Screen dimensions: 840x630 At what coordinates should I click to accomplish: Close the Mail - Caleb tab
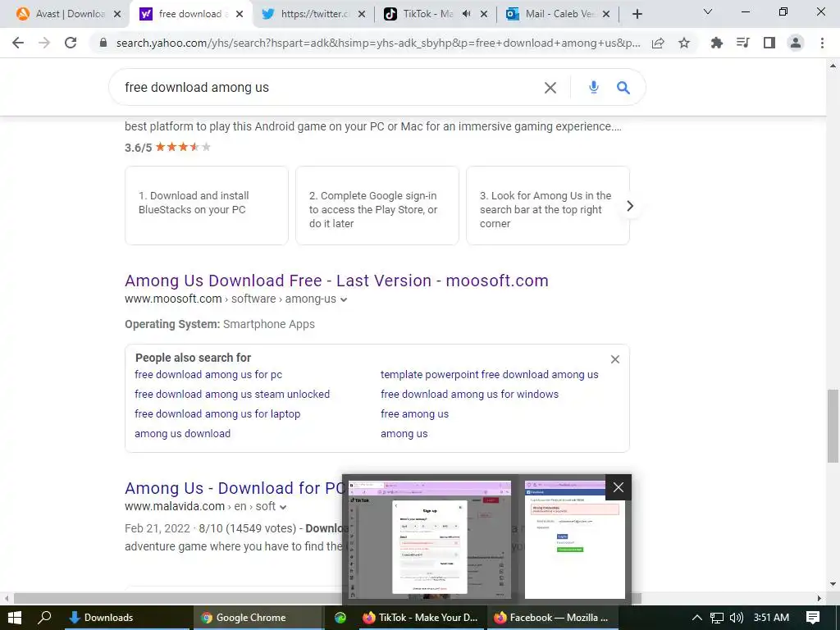(606, 15)
